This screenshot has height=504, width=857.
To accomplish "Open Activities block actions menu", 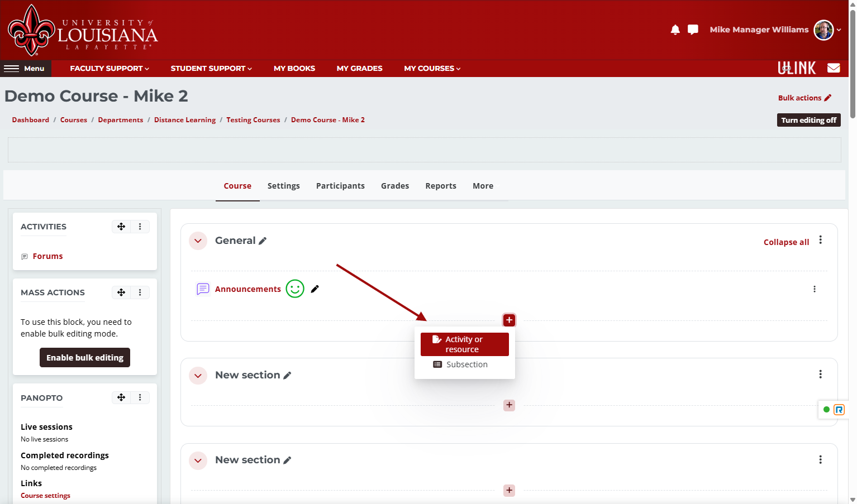I will coord(140,227).
